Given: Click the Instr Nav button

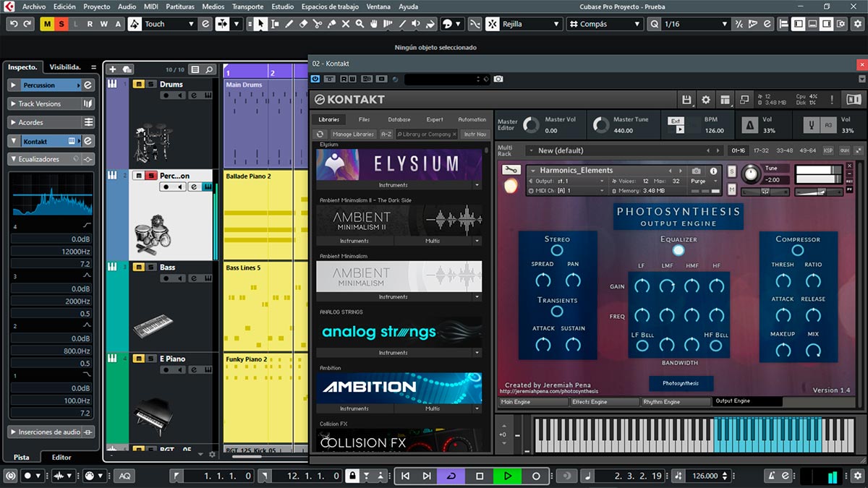Looking at the screenshot, I should coord(475,134).
